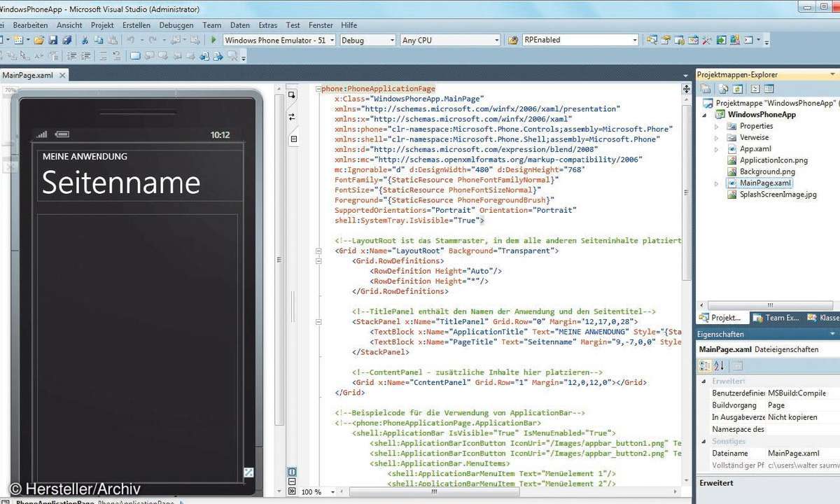This screenshot has width=840, height=504.
Task: Copy selection using the copy icon
Action: click(x=99, y=40)
